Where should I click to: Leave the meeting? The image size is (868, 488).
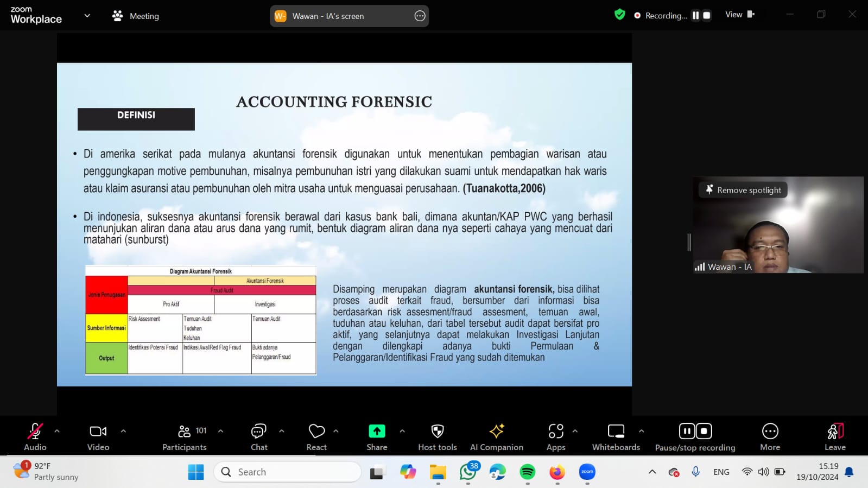coord(835,437)
